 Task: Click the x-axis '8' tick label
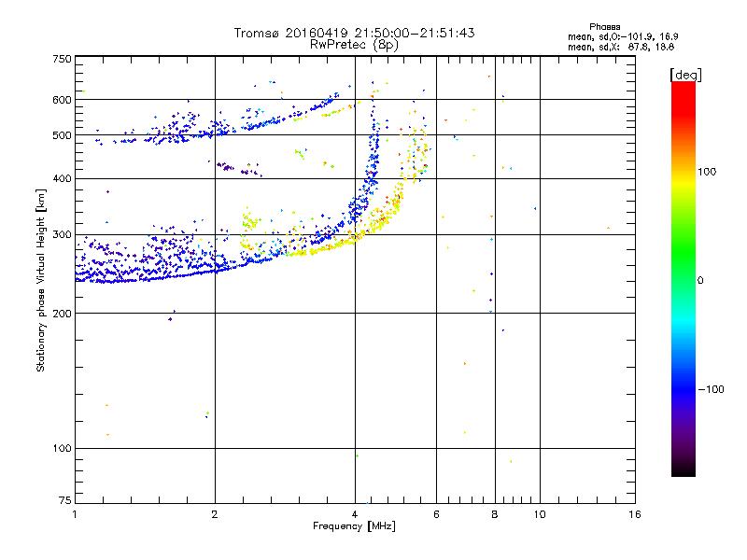[495, 514]
